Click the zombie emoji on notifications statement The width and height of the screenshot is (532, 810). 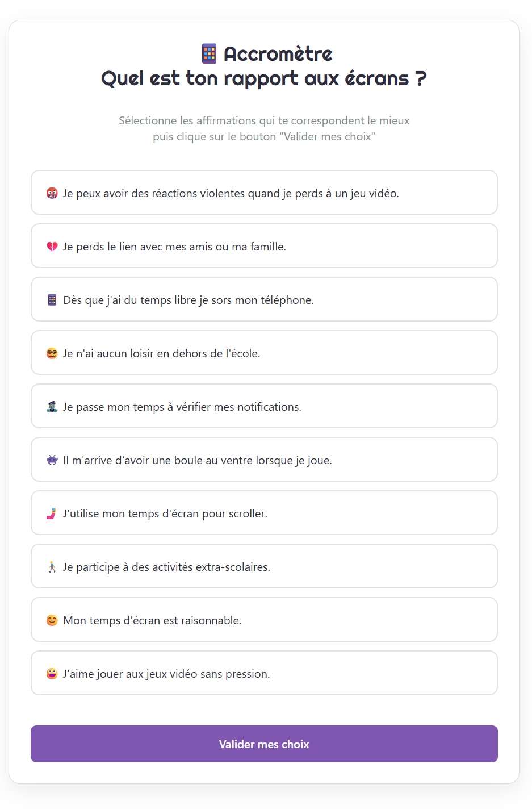point(52,406)
